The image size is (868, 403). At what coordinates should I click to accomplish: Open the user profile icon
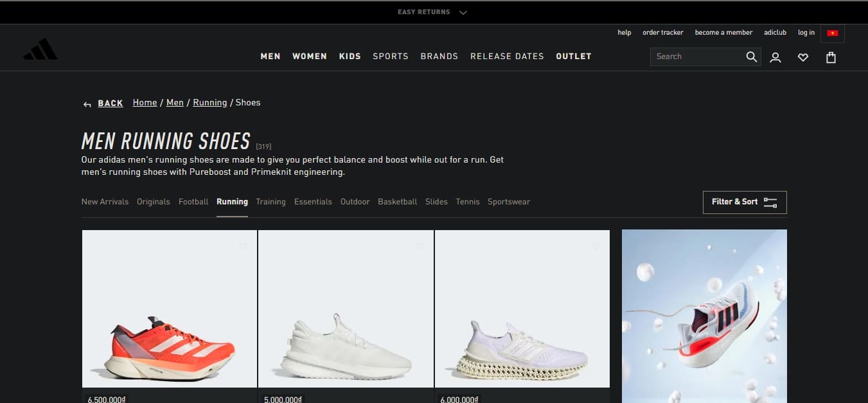[x=775, y=57]
